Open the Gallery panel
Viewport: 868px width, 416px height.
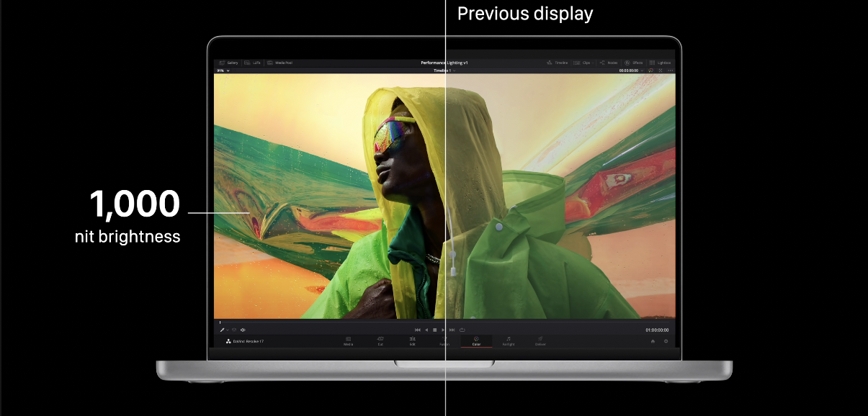pos(228,63)
